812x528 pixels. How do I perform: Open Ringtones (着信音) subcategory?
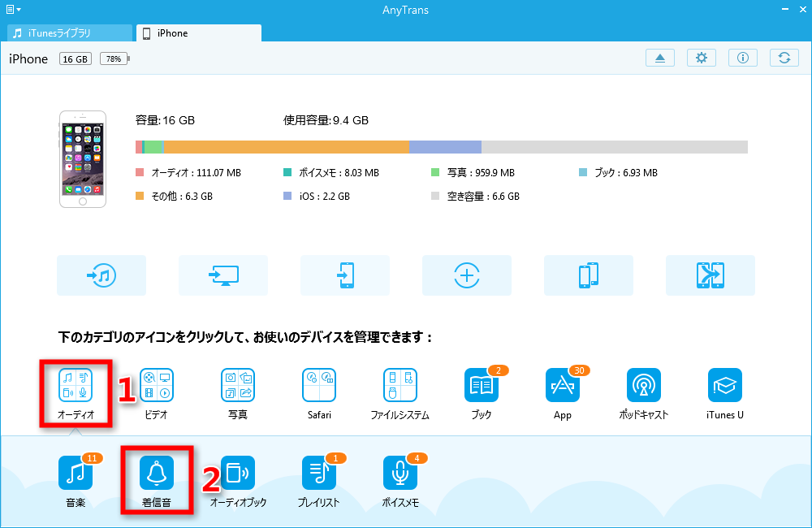(157, 473)
